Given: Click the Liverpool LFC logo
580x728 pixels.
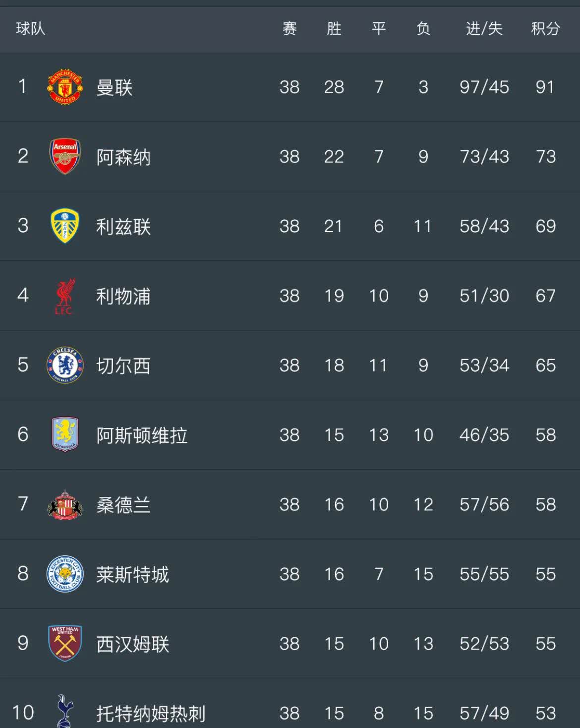Looking at the screenshot, I should coord(64,296).
